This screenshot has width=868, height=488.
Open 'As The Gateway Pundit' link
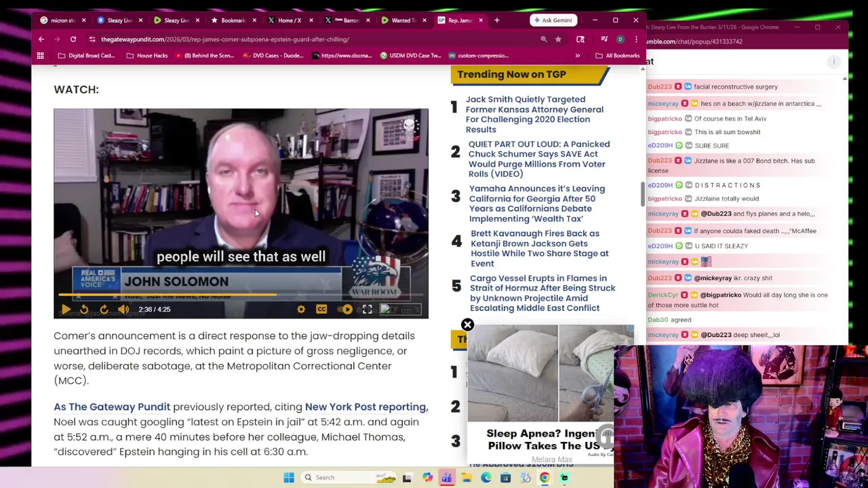point(112,407)
